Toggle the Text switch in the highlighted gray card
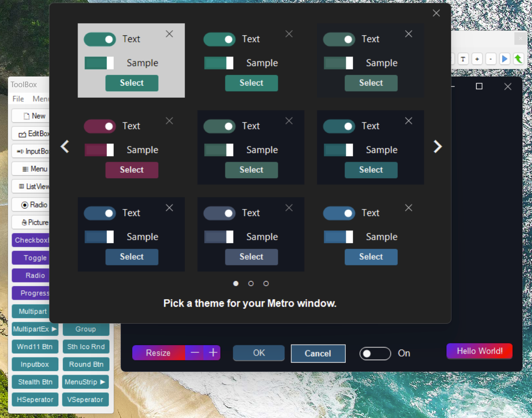 pos(100,39)
